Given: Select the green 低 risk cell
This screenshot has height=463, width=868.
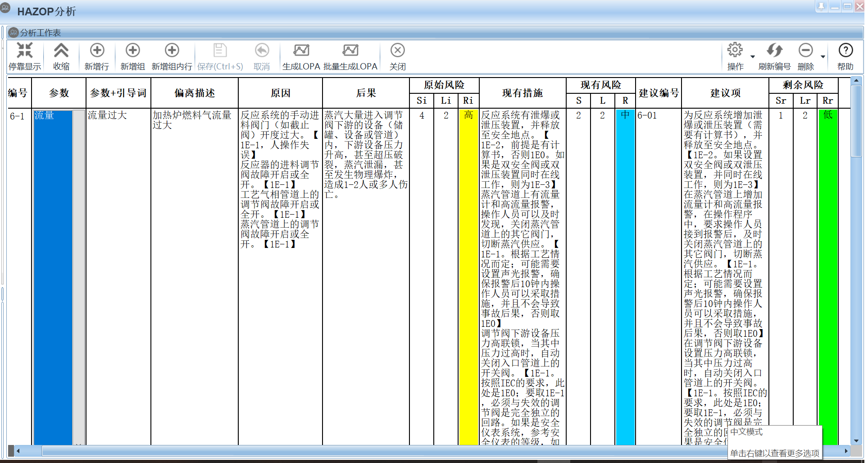Looking at the screenshot, I should [828, 277].
